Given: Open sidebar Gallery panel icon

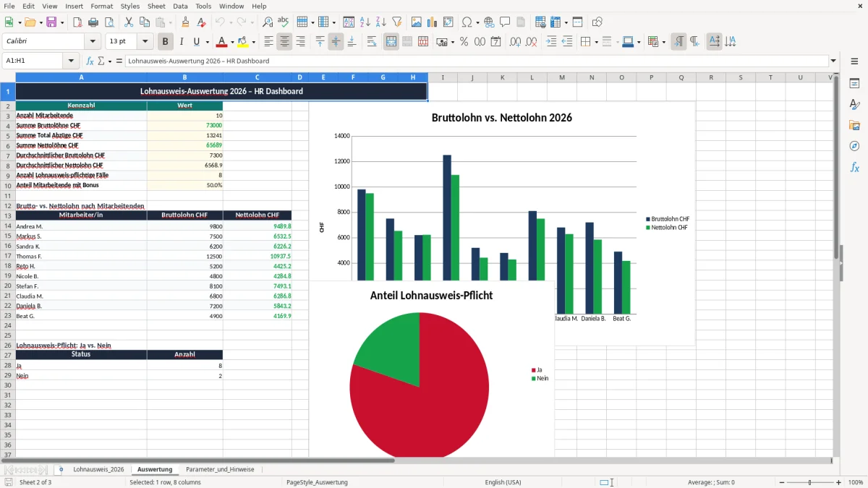Looking at the screenshot, I should pyautogui.click(x=854, y=126).
